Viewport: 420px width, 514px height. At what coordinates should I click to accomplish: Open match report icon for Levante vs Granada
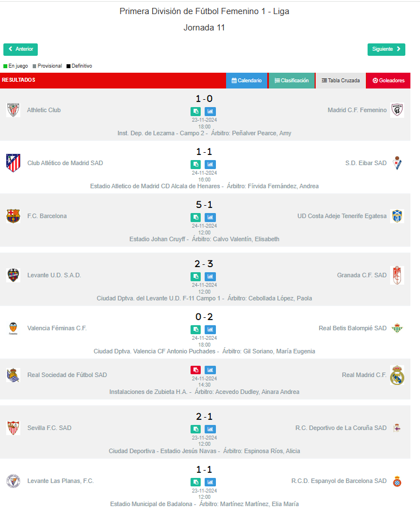click(x=196, y=277)
